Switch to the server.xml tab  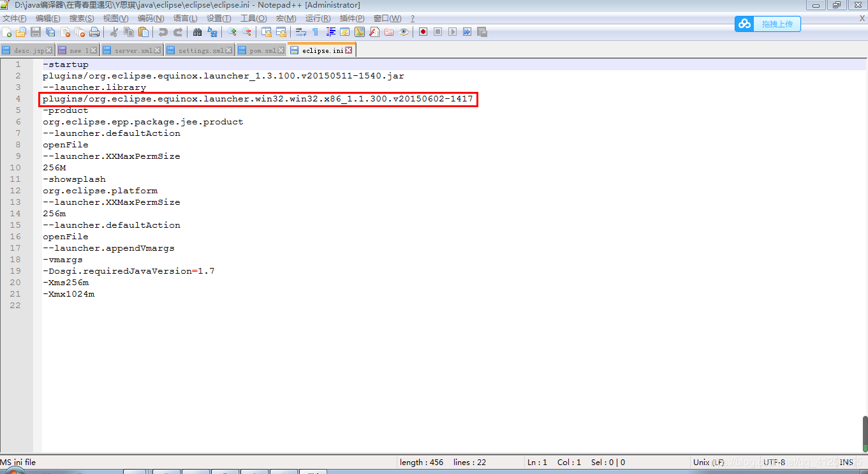pos(132,50)
